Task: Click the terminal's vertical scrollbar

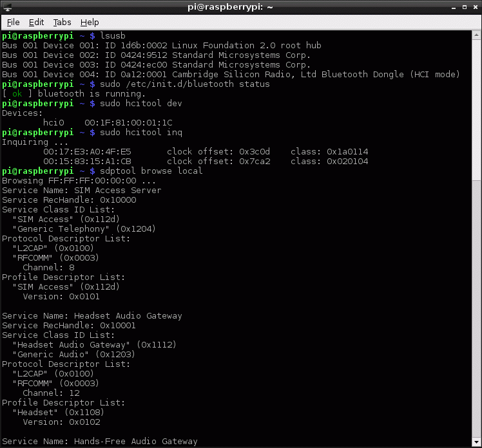Action: (x=477, y=238)
